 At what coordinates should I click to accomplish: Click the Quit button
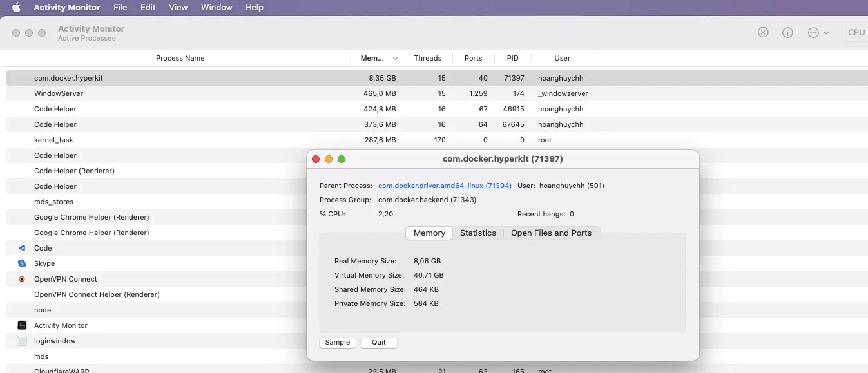pos(379,342)
